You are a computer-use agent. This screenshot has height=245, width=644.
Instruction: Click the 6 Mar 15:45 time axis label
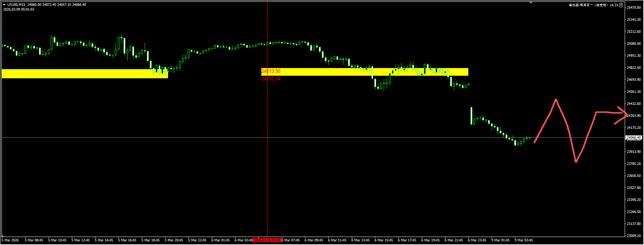point(383,240)
